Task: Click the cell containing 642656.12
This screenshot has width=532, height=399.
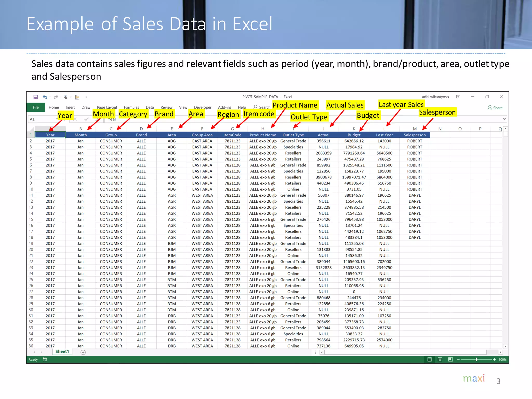Action: pos(354,141)
